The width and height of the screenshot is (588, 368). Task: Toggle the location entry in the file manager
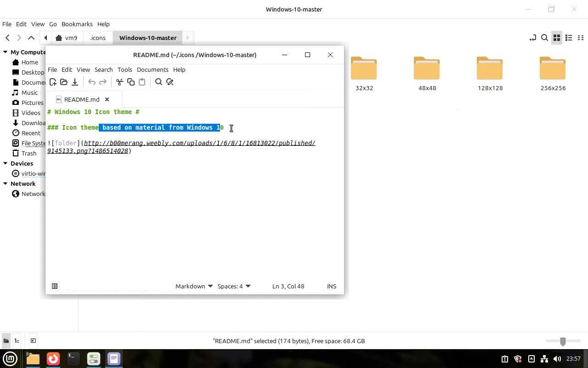[x=533, y=38]
